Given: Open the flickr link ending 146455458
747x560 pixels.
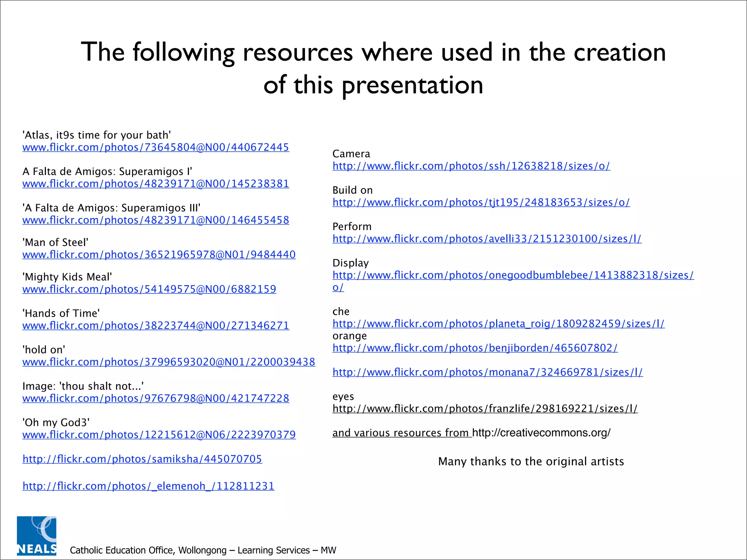Looking at the screenshot, I should coord(156,220).
